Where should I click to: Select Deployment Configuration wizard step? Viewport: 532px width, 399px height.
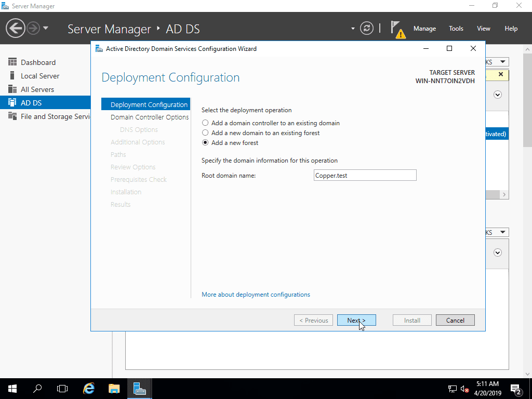(145, 104)
